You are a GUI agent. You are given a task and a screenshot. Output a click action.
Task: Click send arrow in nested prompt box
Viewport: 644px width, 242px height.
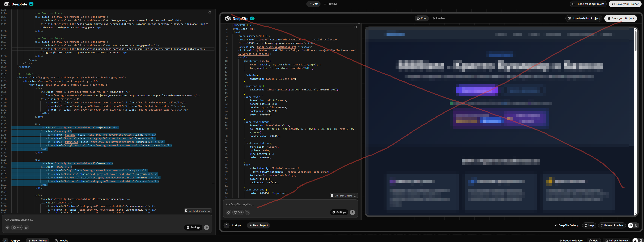352,212
